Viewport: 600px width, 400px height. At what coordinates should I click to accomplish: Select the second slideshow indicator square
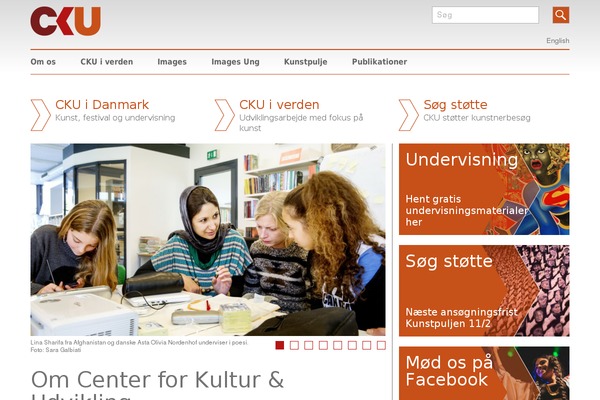point(294,345)
